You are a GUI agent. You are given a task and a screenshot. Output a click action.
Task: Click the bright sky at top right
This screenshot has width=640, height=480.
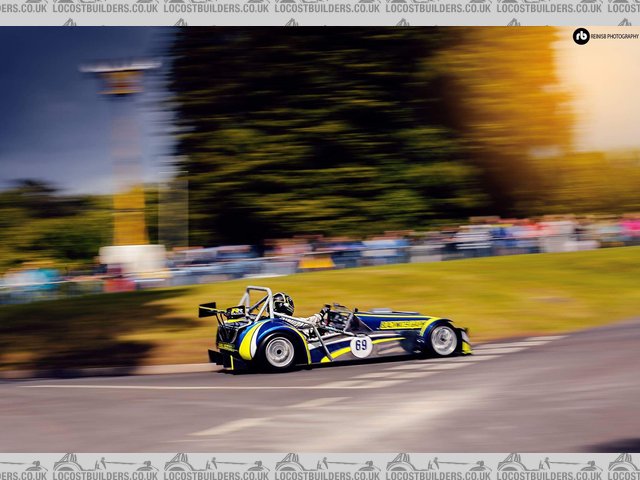[600, 100]
